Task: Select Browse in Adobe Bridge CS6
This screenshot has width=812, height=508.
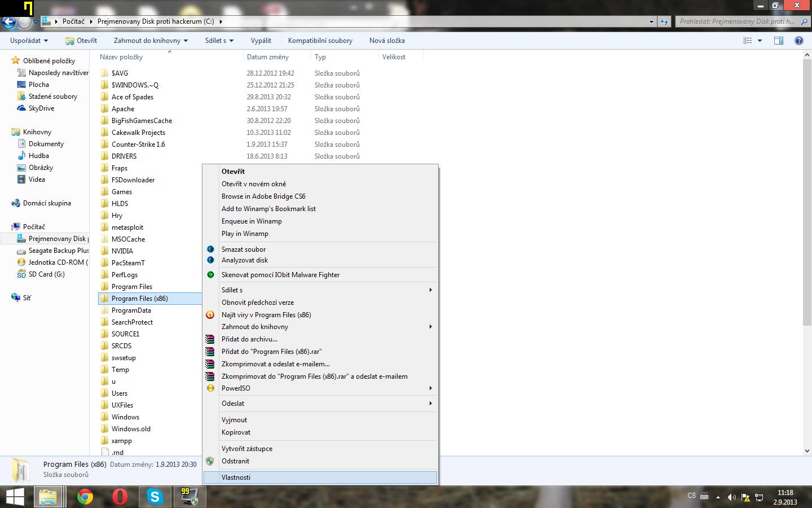Action: pyautogui.click(x=320, y=196)
